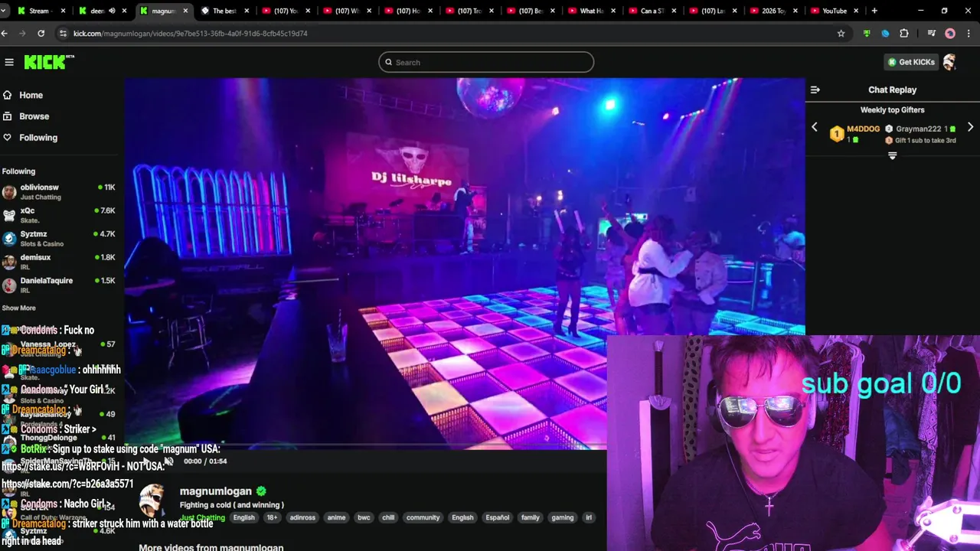
Task: Close the magnum tab
Action: coord(185,11)
